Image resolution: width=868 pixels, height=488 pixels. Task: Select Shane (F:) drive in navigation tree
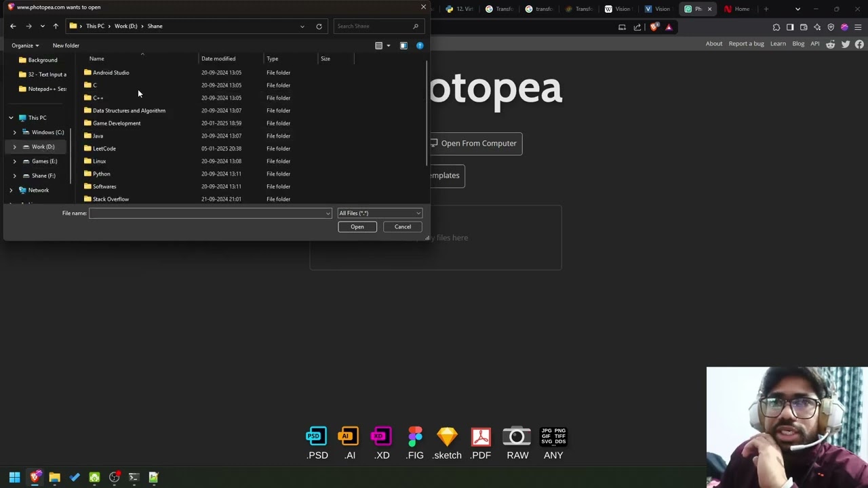pos(43,176)
